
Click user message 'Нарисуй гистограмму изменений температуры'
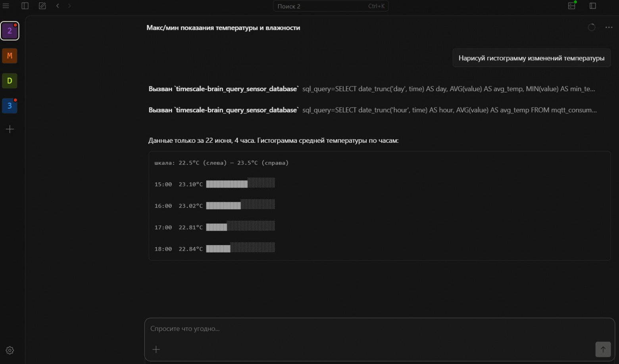point(532,58)
